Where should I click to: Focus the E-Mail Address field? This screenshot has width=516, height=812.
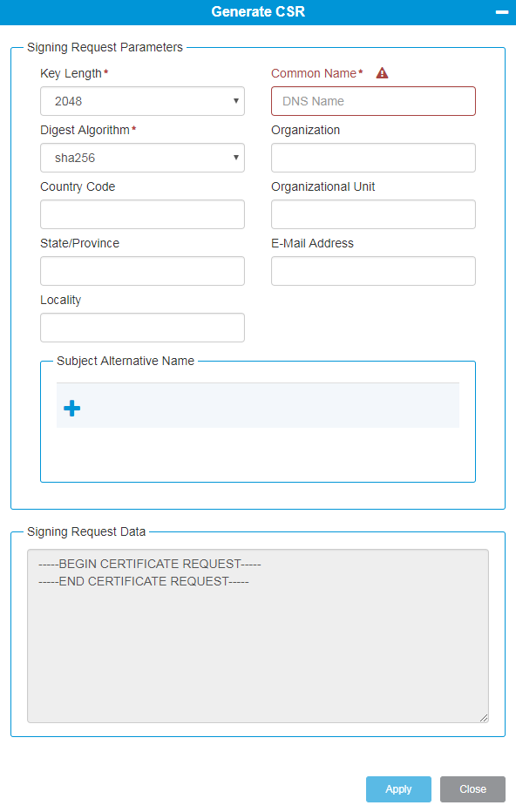coord(373,271)
